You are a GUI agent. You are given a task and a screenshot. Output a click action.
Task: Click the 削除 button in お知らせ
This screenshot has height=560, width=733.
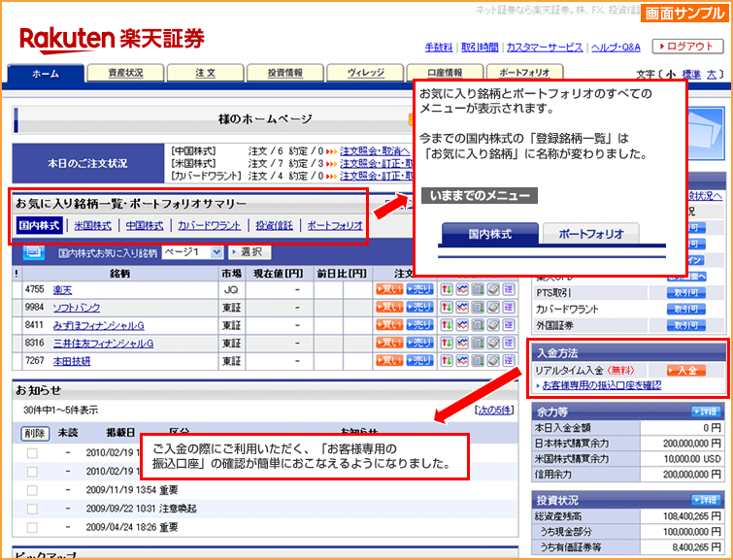(x=36, y=433)
